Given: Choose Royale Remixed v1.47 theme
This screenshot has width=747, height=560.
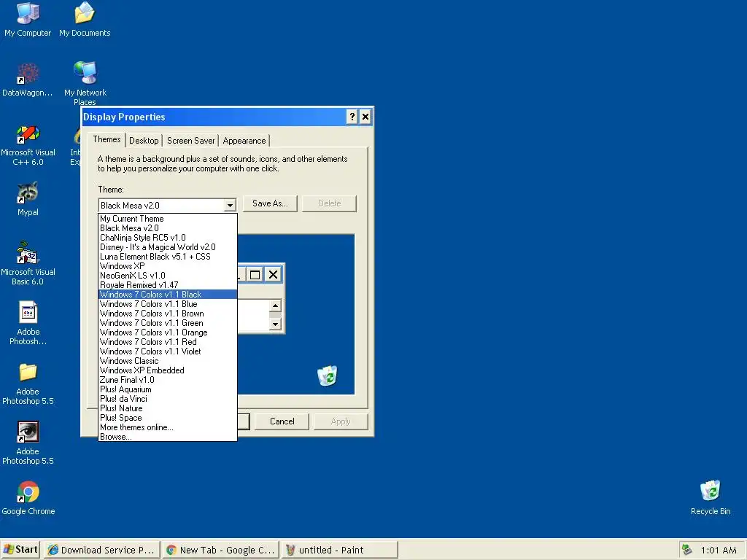Looking at the screenshot, I should [x=168, y=285].
